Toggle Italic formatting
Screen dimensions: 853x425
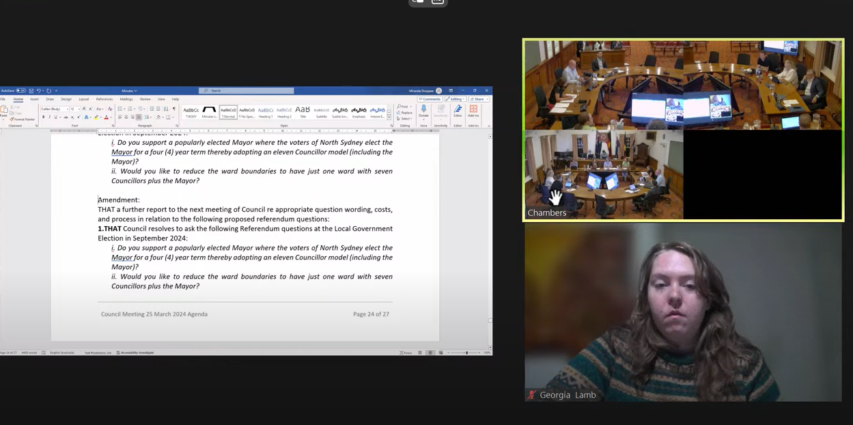[50, 118]
